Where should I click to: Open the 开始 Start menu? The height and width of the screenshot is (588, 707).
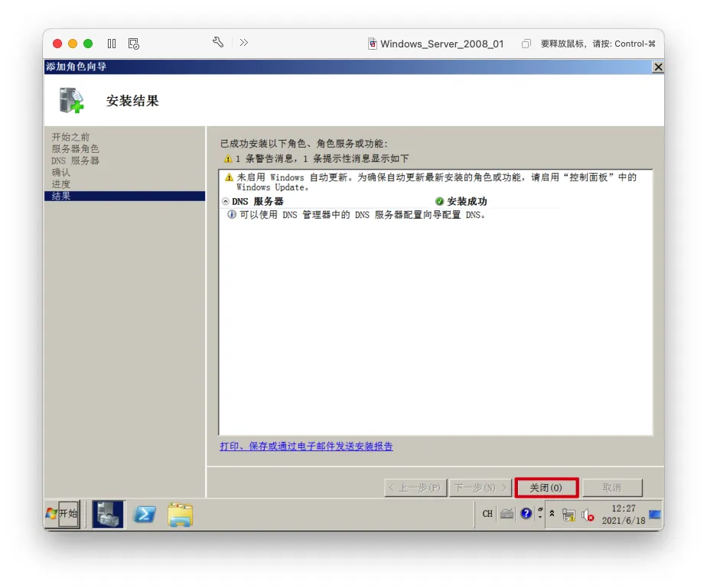[x=63, y=514]
